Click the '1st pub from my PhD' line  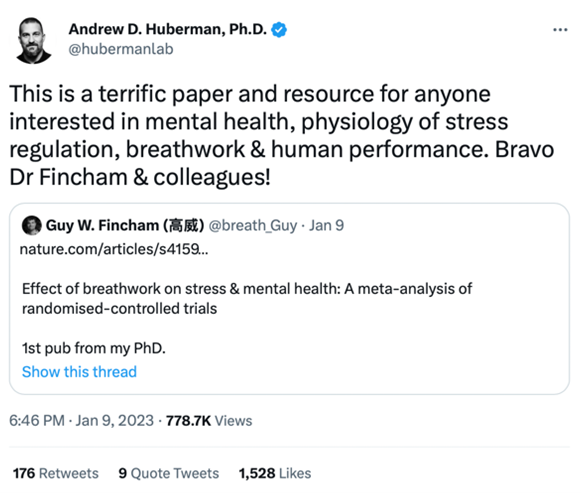[x=94, y=348]
